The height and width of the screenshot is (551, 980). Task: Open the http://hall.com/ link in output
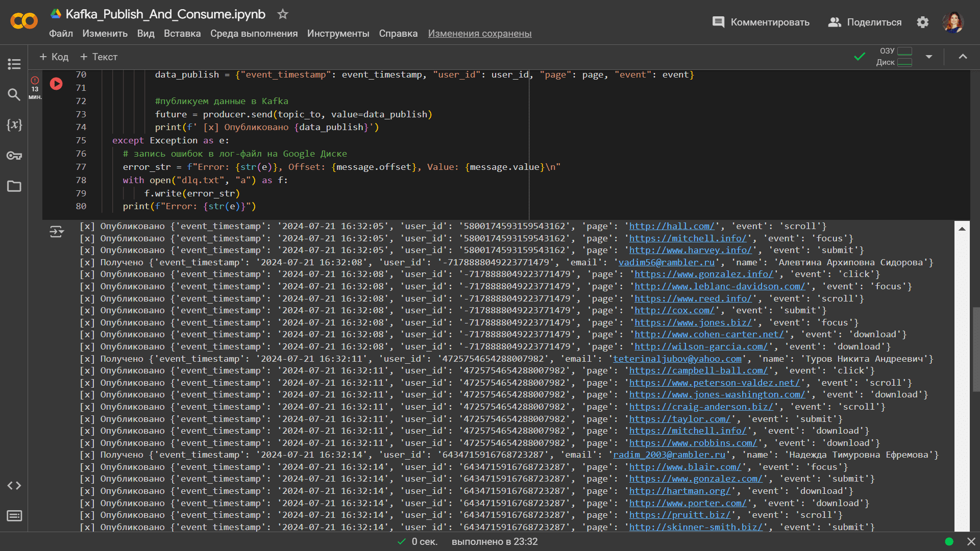tap(671, 226)
